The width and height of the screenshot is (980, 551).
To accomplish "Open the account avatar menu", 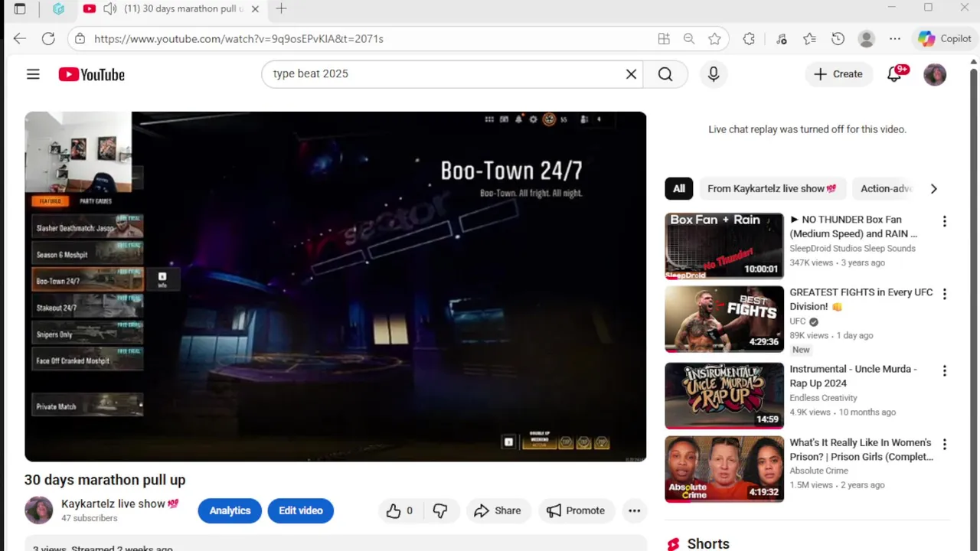I will 935,74.
